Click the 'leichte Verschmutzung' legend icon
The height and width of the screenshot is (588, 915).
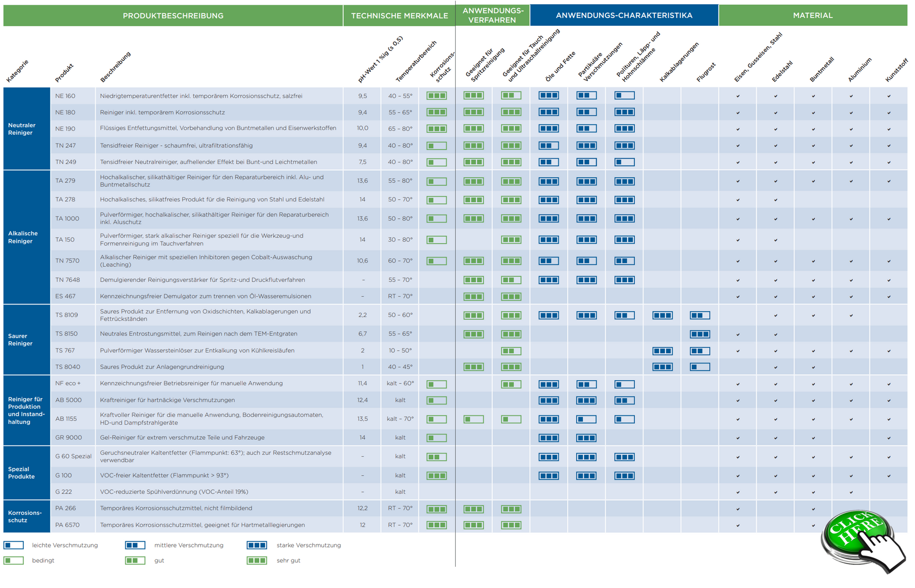(13, 545)
